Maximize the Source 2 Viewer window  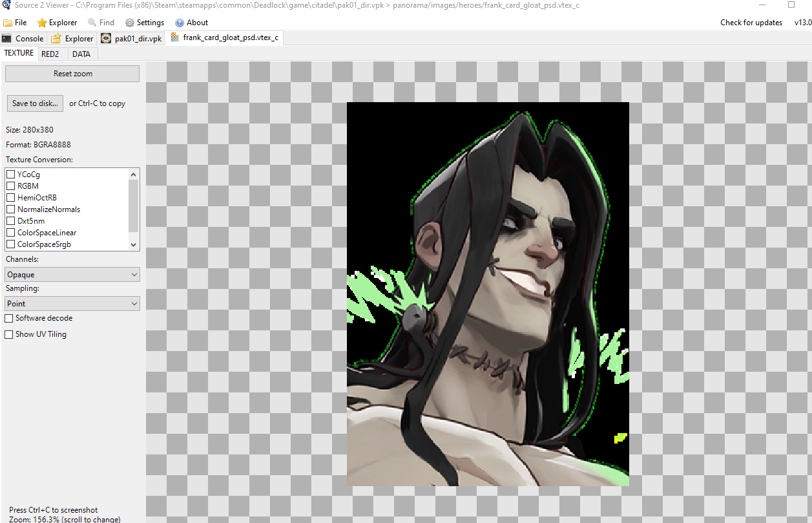[791, 5]
